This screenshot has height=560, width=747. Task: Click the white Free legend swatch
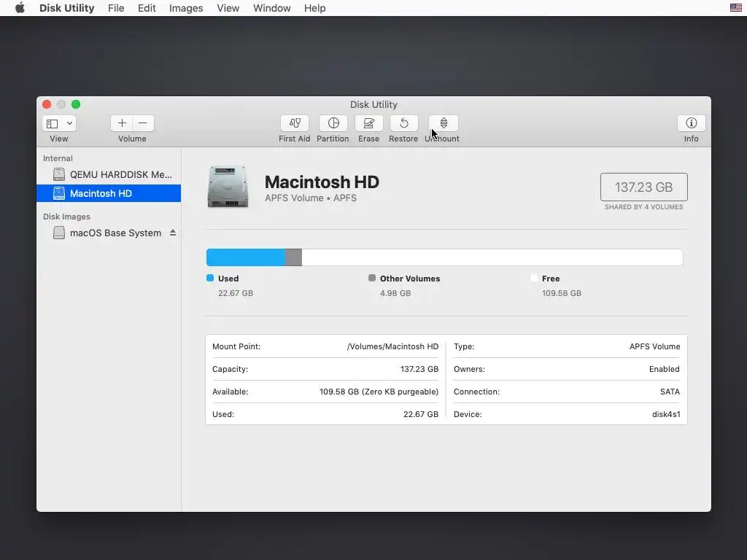click(534, 278)
